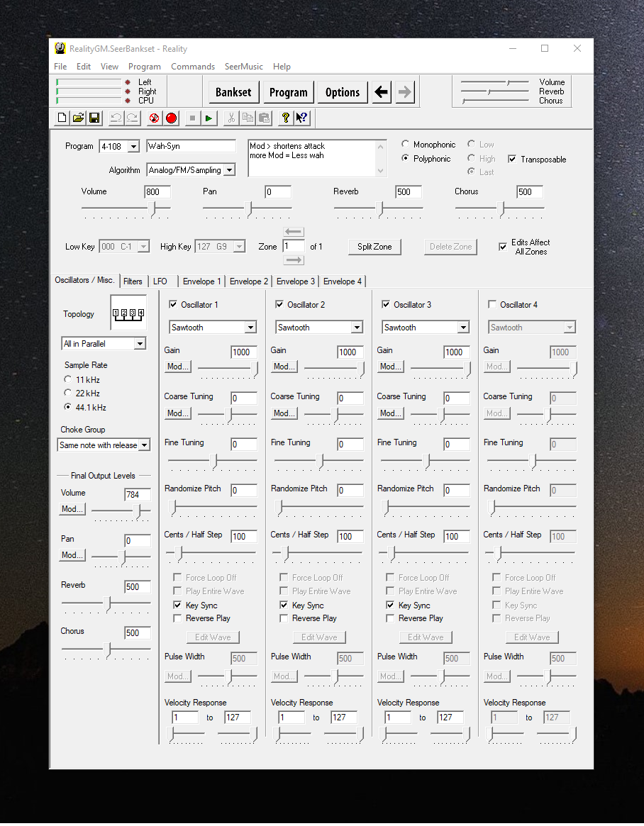Click the yellow Help question mark icon
Viewport: 644px width, 826px height.
[285, 118]
